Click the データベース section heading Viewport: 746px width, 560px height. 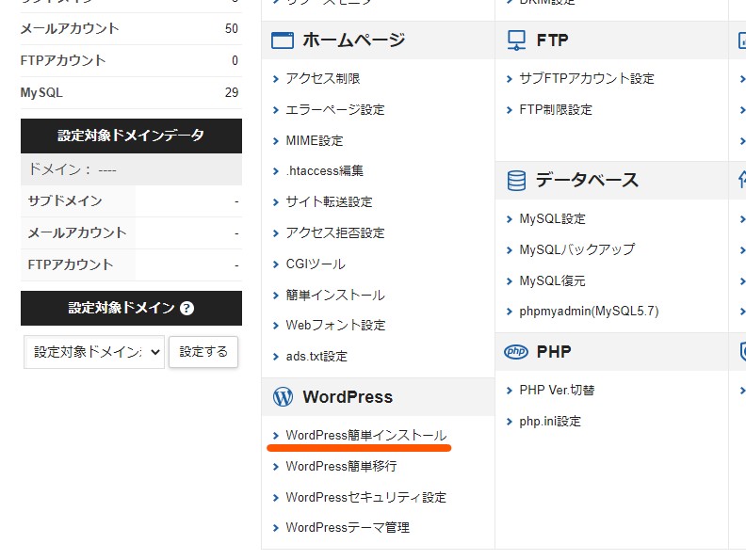tap(587, 181)
